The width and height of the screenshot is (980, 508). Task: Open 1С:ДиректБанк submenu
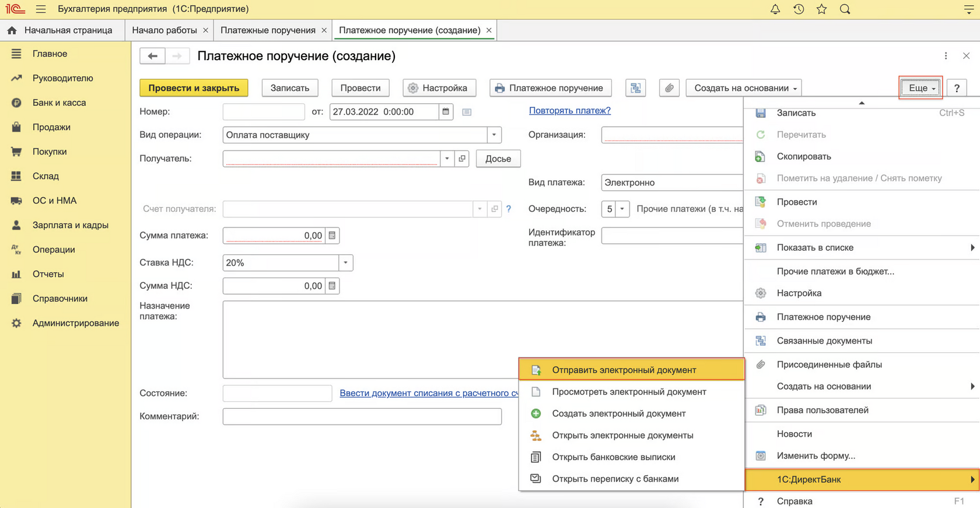point(862,479)
